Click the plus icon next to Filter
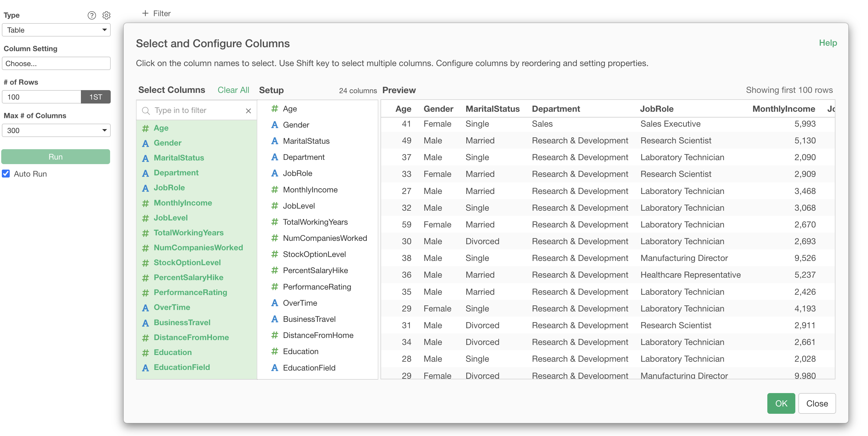Viewport: 868px width, 436px height. pyautogui.click(x=145, y=13)
